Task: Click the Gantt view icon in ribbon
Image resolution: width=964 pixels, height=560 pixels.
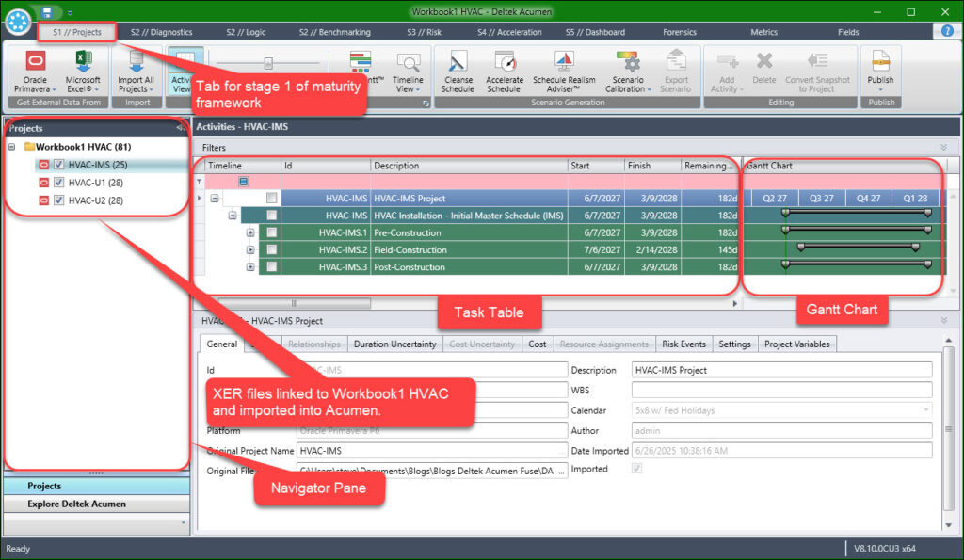Action: (361, 62)
